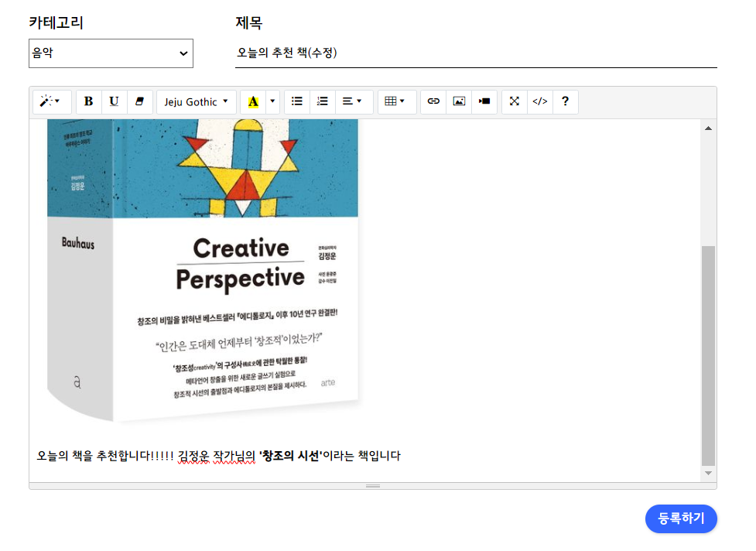Screen dimensions: 756x551
Task: Click the 제목 title input field
Action: 476,53
